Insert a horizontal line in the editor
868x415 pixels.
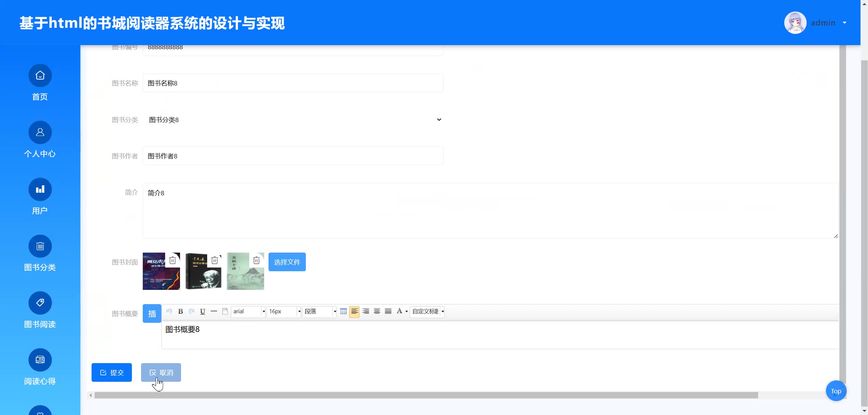pyautogui.click(x=214, y=311)
